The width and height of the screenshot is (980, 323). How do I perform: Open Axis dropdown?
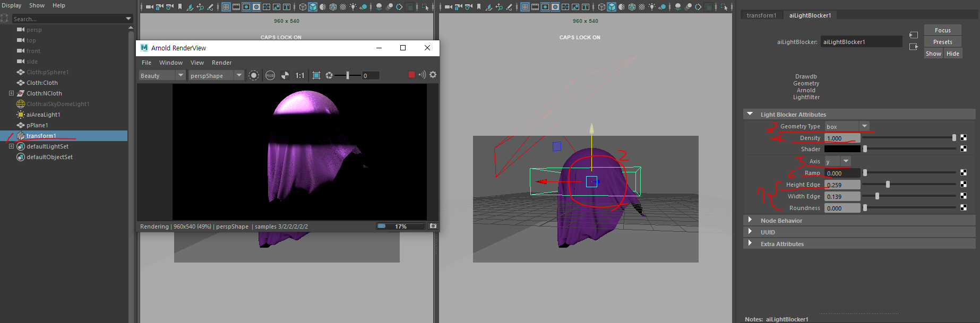pos(838,161)
